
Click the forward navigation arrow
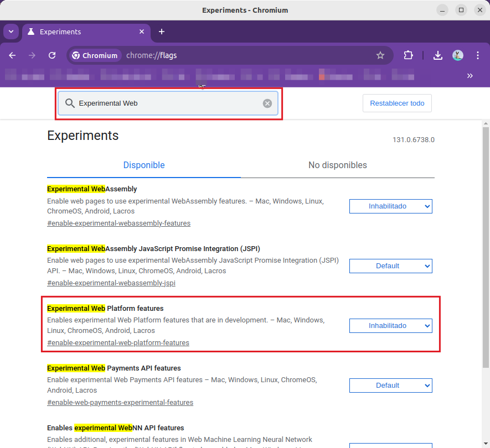[x=32, y=55]
